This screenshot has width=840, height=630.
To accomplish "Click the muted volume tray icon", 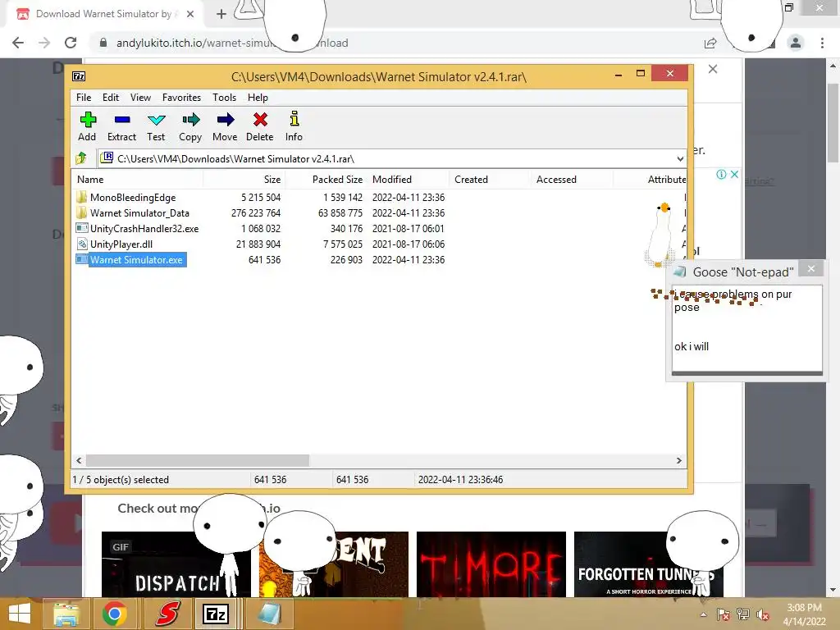I will [x=763, y=615].
